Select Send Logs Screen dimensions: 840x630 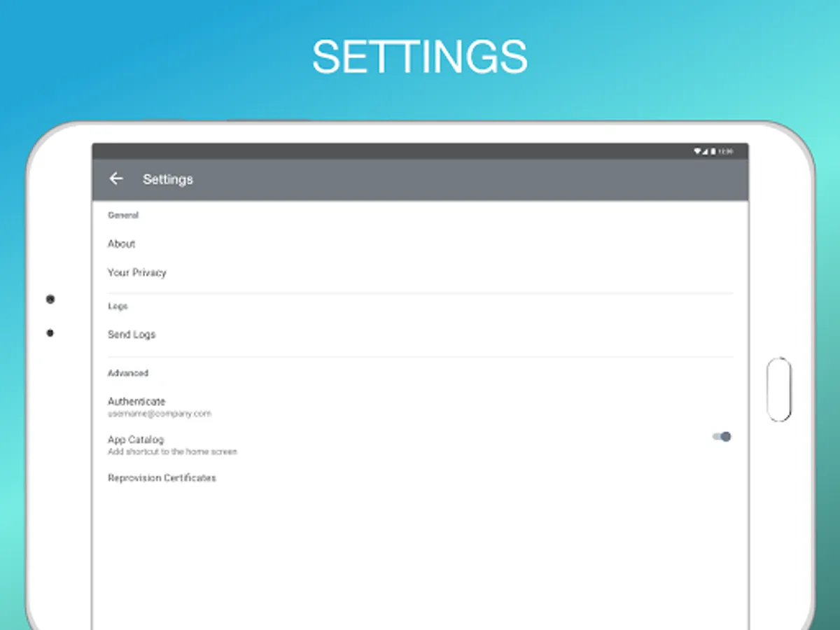click(x=420, y=335)
